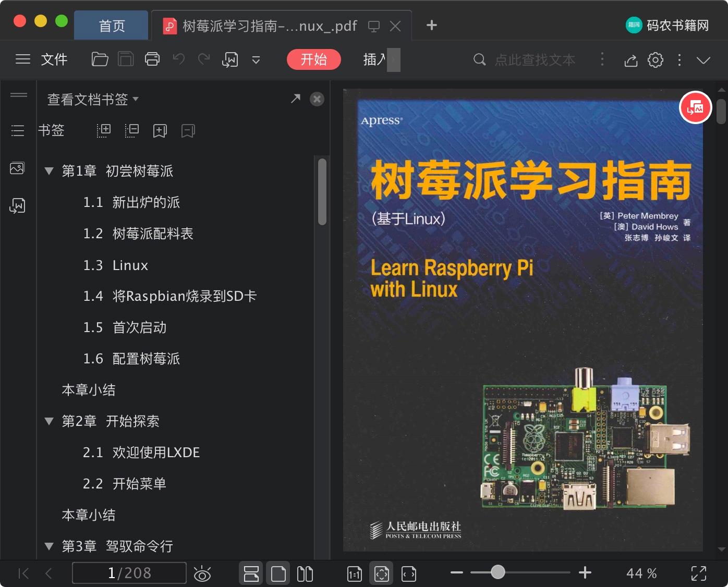Print the document using printer icon

152,59
